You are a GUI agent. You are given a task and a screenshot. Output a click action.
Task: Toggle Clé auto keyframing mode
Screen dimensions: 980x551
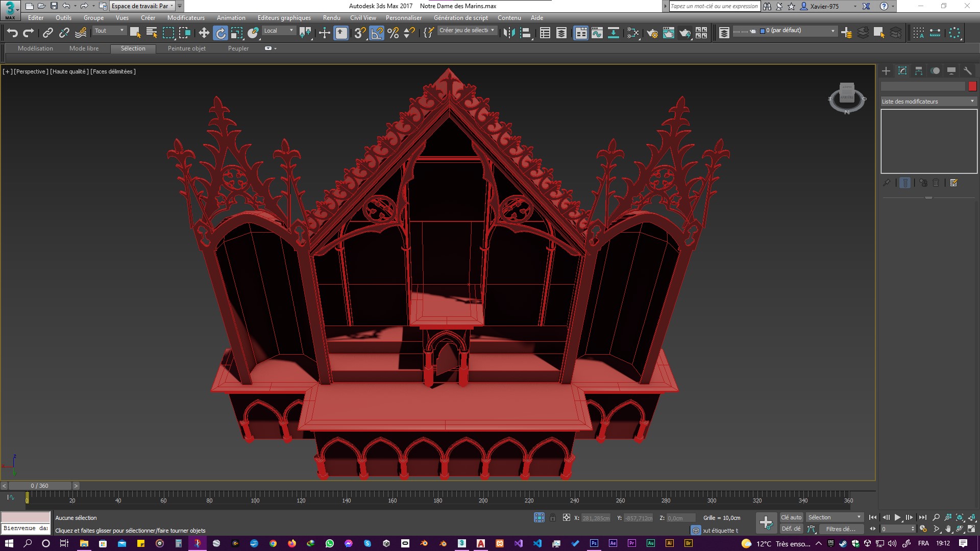[x=791, y=517]
